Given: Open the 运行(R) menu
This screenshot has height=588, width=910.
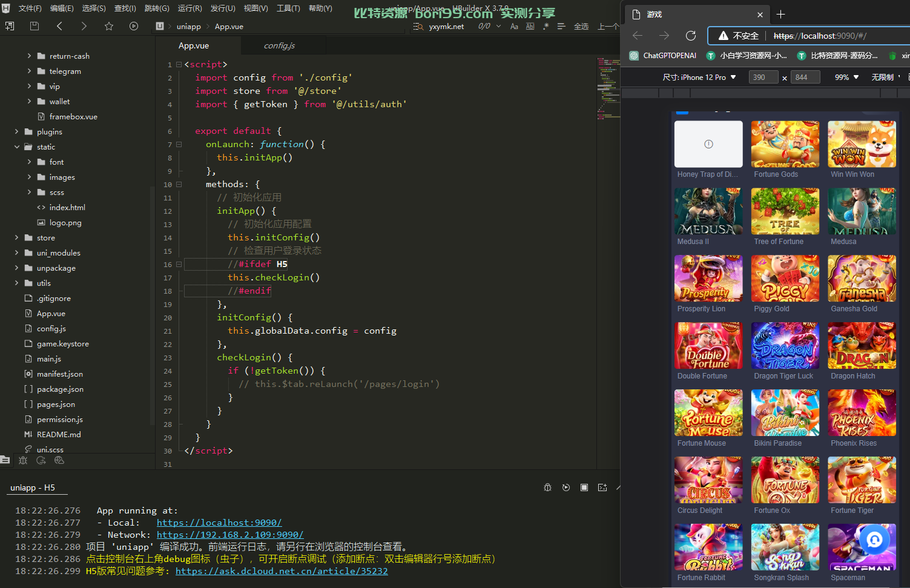Looking at the screenshot, I should [x=190, y=8].
